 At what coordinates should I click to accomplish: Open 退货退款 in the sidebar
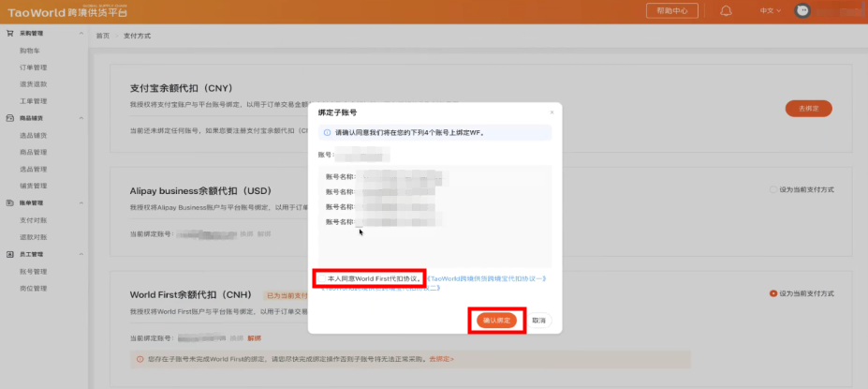33,84
